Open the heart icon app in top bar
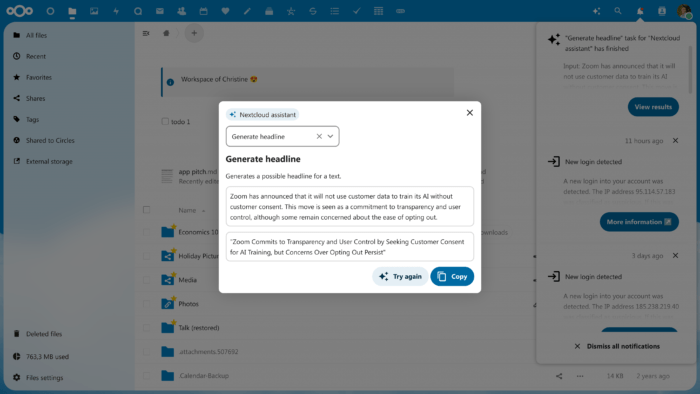The image size is (700, 394). click(225, 11)
